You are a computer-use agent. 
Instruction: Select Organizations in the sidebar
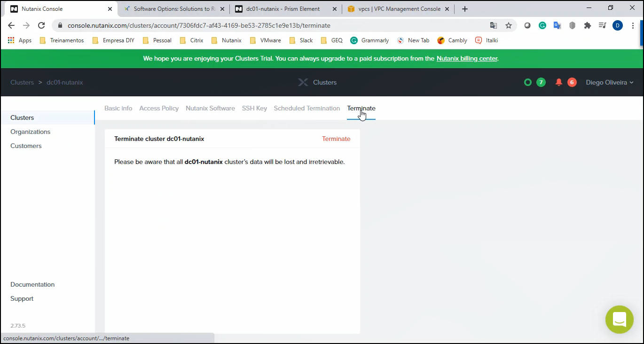[30, 132]
